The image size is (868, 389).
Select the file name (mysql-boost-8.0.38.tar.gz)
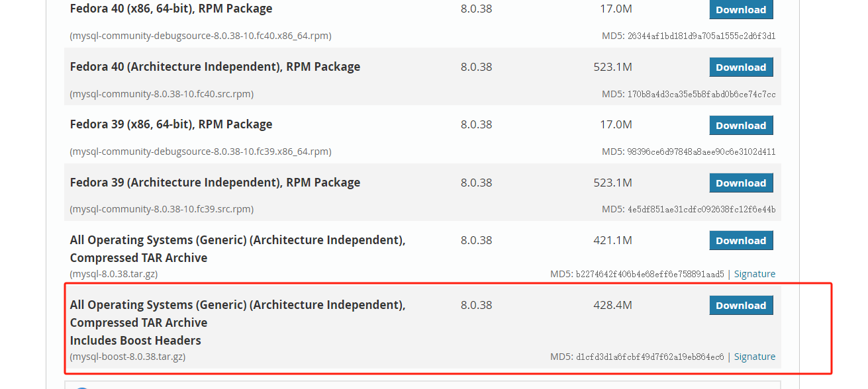click(128, 357)
